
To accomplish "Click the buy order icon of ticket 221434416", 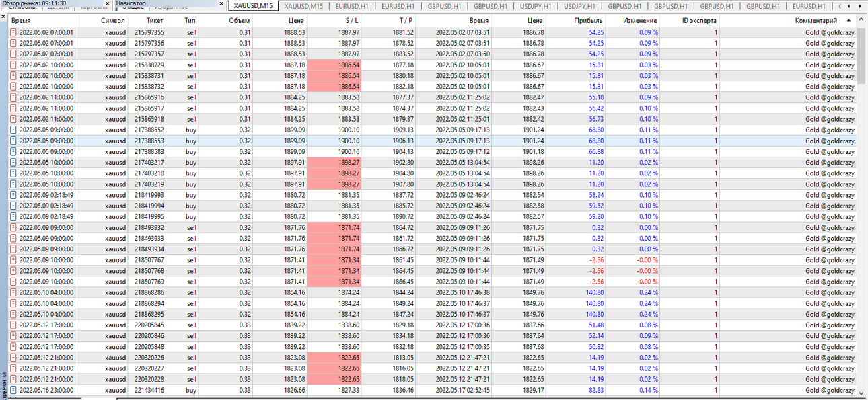I will point(13,390).
